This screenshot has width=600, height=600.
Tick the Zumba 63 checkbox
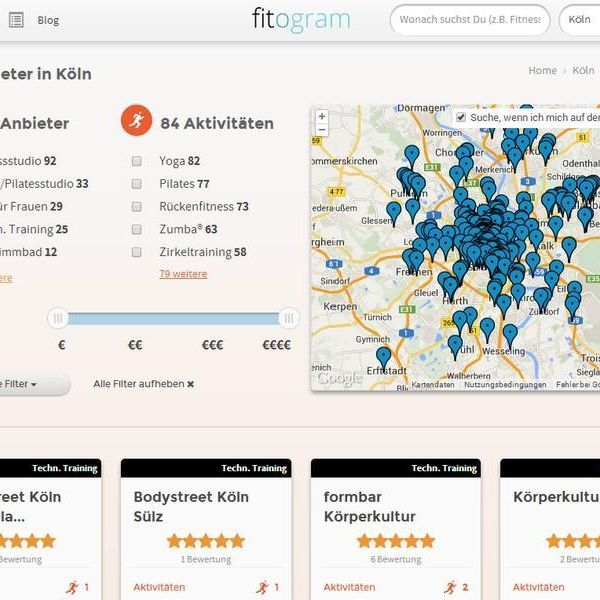pyautogui.click(x=137, y=229)
